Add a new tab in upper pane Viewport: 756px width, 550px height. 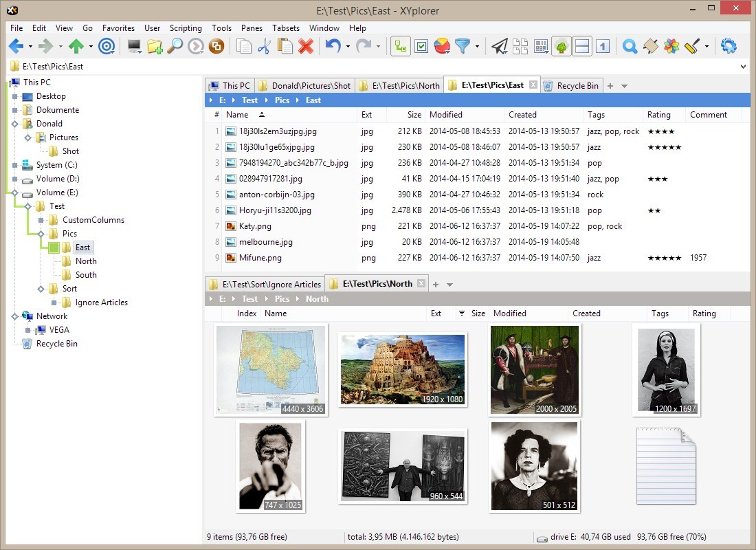click(610, 86)
